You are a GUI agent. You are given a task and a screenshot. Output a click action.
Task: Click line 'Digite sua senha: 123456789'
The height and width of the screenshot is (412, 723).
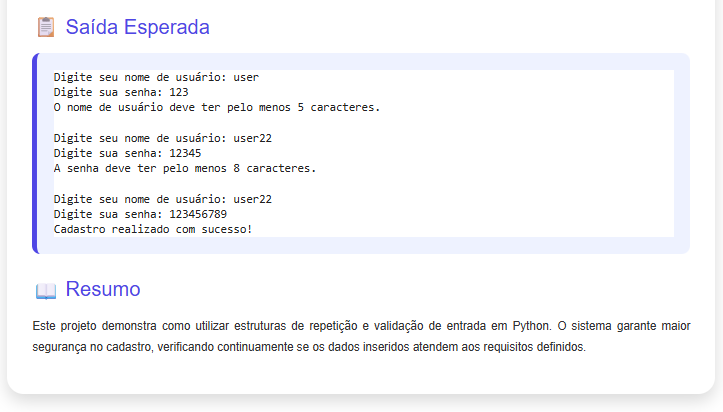(140, 214)
